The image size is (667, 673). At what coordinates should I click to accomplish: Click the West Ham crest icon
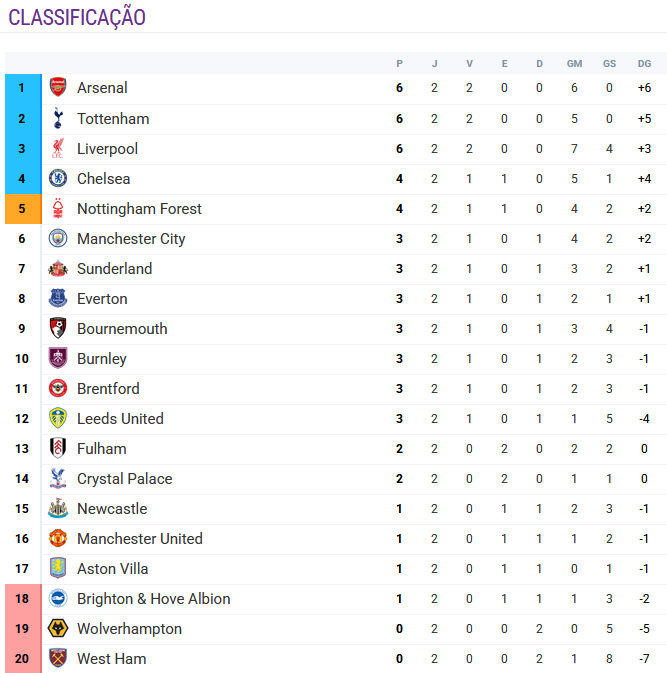pos(58,659)
